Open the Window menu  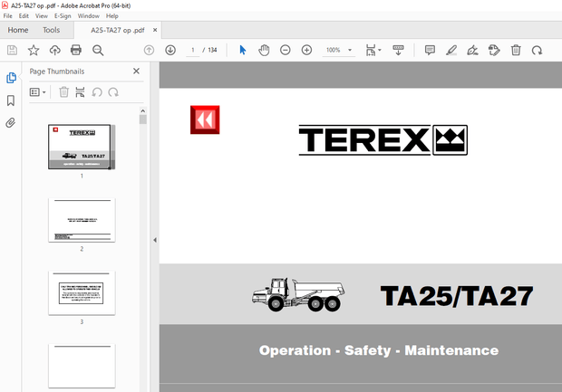click(89, 16)
